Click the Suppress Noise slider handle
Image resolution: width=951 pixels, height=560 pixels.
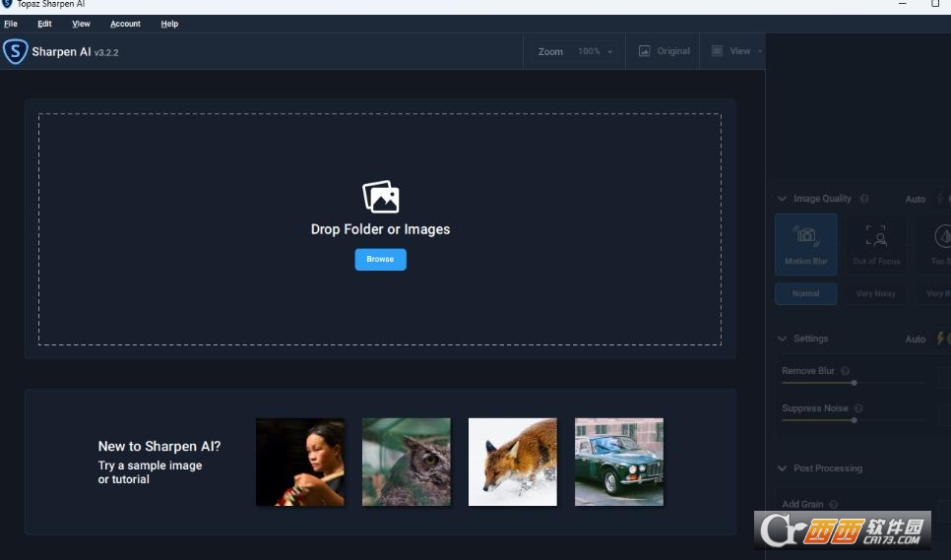[854, 420]
